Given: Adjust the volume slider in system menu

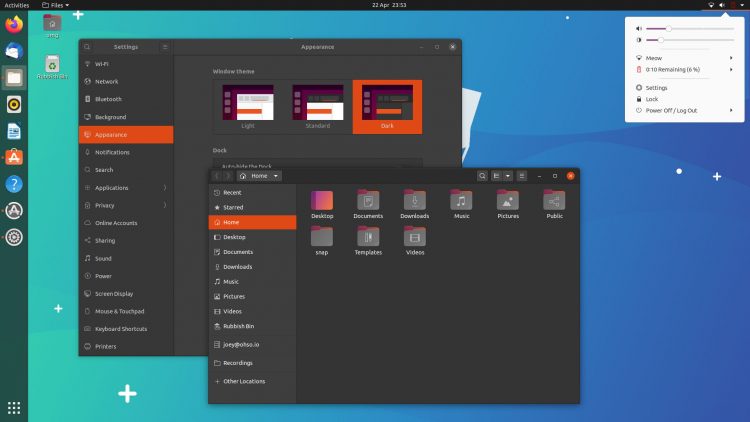Looking at the screenshot, I should (x=690, y=29).
